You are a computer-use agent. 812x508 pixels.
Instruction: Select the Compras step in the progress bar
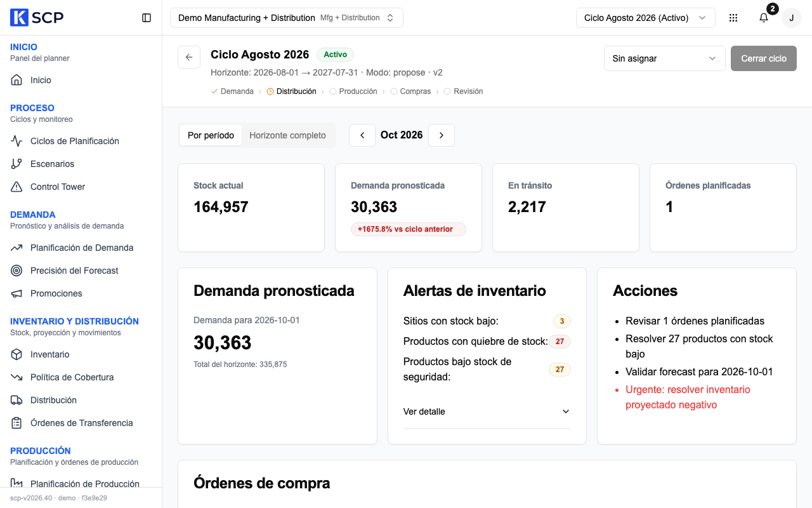pos(410,91)
